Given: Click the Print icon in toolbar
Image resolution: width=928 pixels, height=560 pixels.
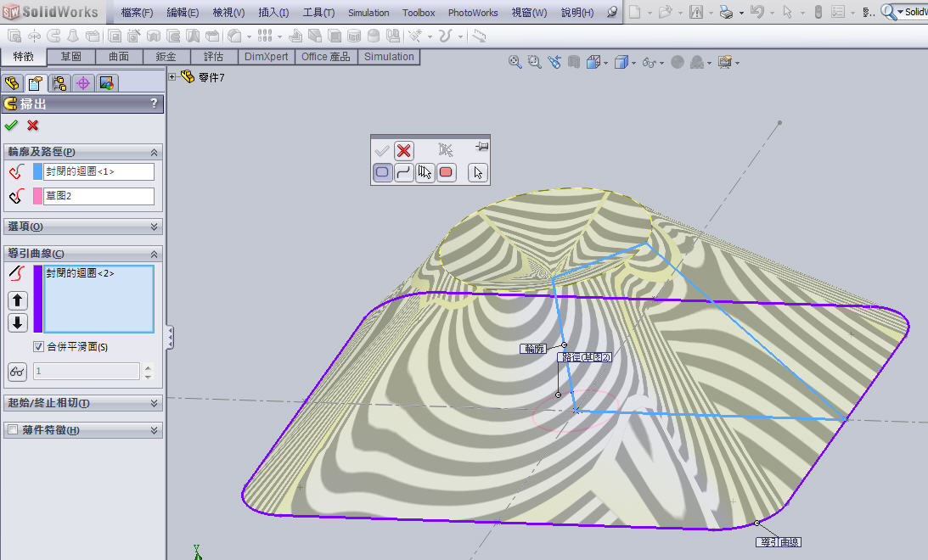Looking at the screenshot, I should click(726, 12).
